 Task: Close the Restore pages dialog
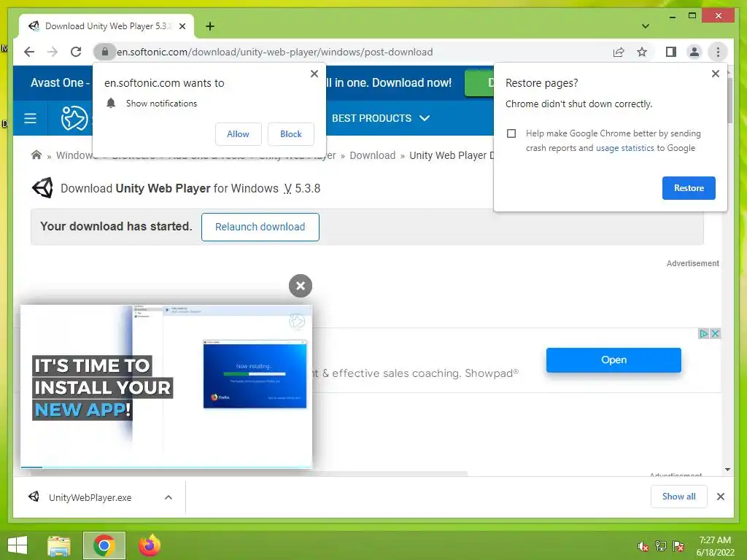[x=715, y=74]
